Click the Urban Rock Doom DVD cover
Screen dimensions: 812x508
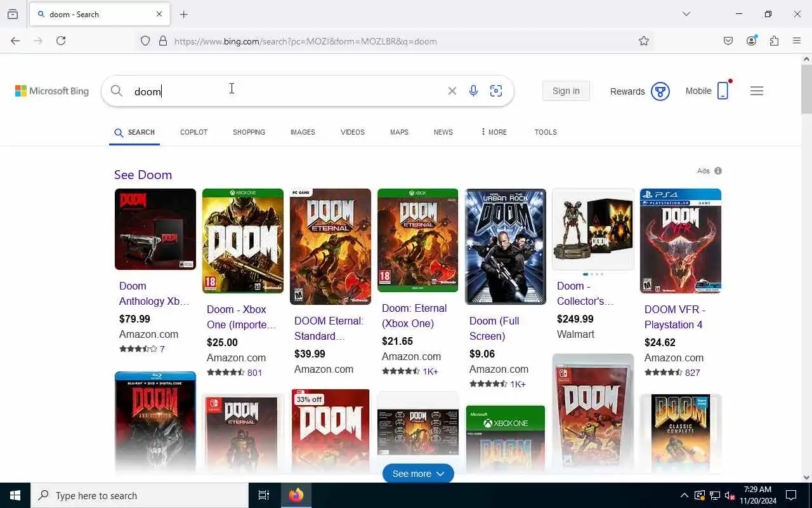[x=506, y=246]
